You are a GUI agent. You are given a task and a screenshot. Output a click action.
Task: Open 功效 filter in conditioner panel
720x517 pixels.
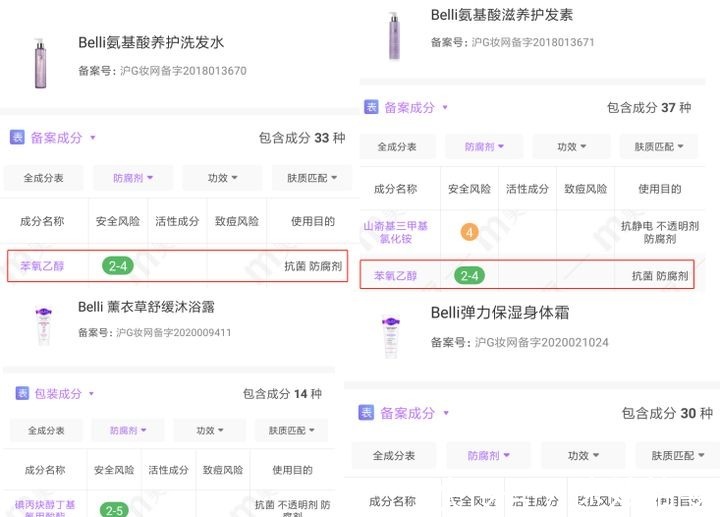click(x=571, y=146)
